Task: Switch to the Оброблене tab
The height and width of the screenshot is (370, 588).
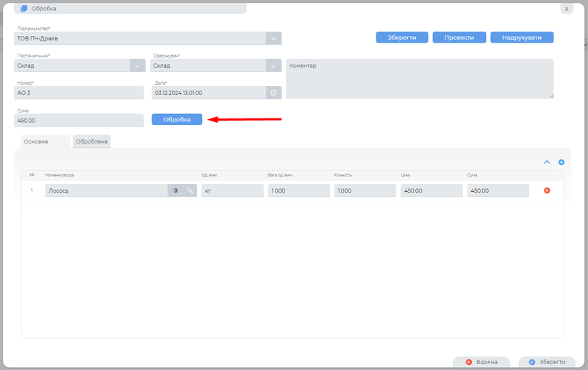Action: coord(92,141)
